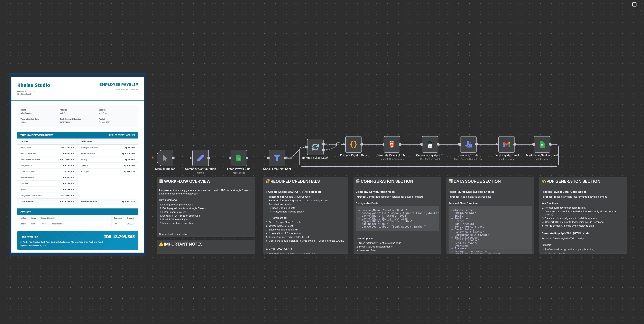Select the Manual Trigger cursor node
Image resolution: width=644 pixels, height=324 pixels.
coord(165,158)
